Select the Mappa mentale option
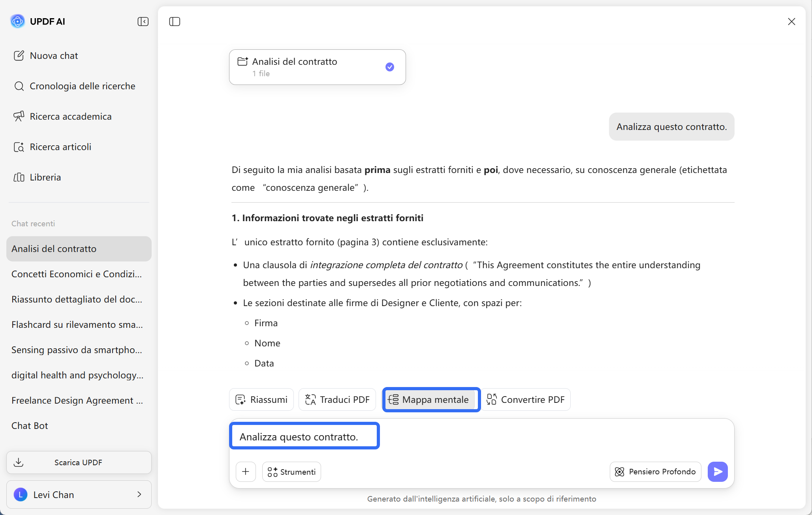 click(430, 399)
